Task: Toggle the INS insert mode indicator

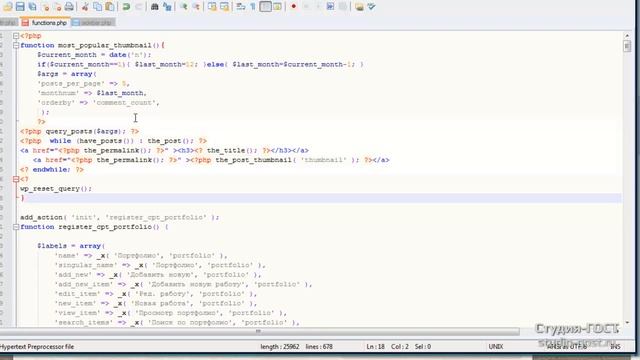Action: click(615, 347)
